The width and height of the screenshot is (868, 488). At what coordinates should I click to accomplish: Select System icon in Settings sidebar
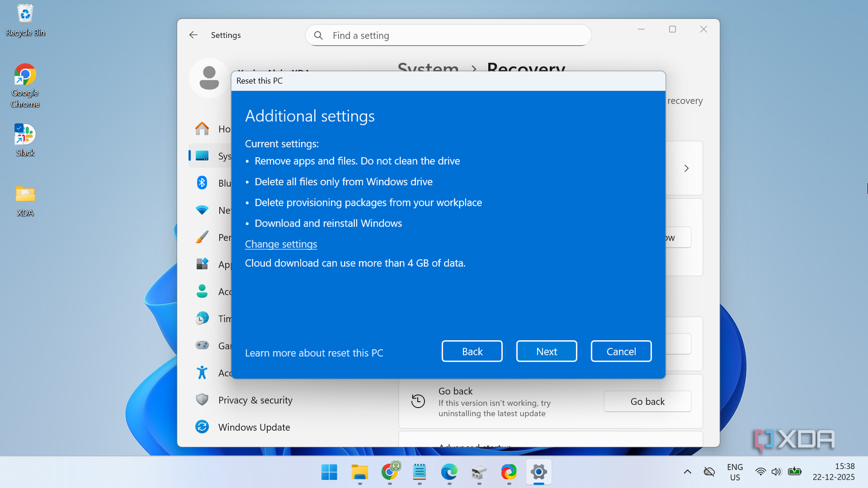point(202,156)
